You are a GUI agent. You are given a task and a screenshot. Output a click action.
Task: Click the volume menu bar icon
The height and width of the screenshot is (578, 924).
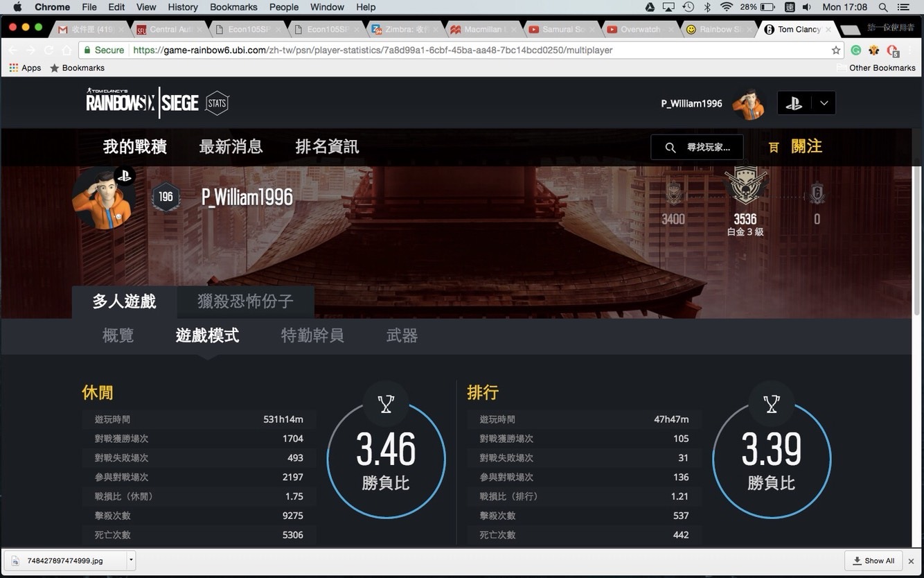(x=807, y=7)
